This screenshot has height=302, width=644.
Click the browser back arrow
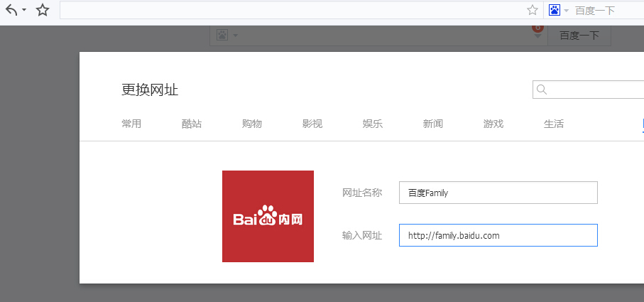tap(11, 10)
